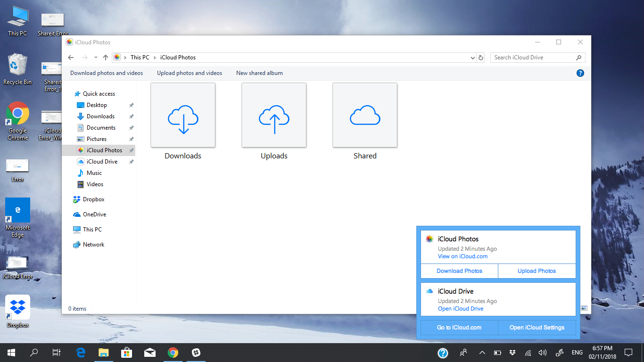Open Mail app on taskbar
The image size is (644, 362).
click(x=150, y=353)
